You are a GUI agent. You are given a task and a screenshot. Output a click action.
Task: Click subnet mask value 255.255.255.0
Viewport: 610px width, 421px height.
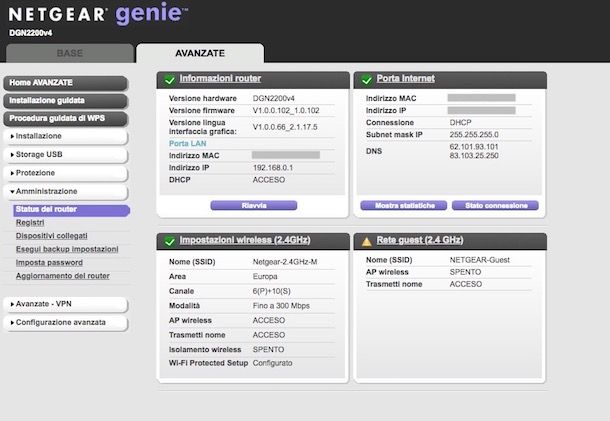(x=474, y=135)
